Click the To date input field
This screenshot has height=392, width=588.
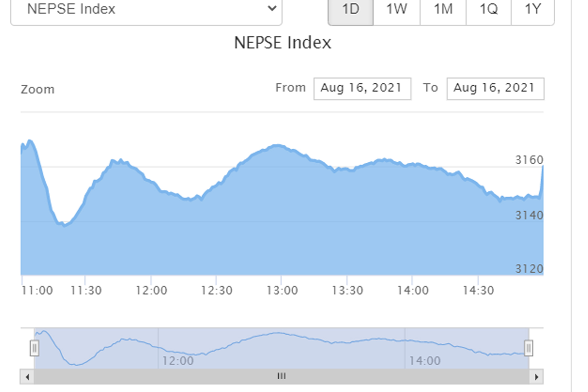pyautogui.click(x=495, y=88)
